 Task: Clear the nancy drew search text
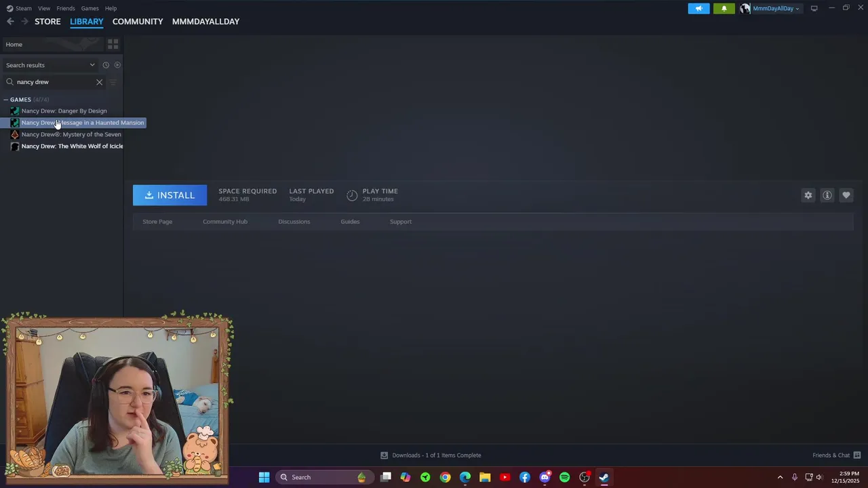pyautogui.click(x=99, y=82)
